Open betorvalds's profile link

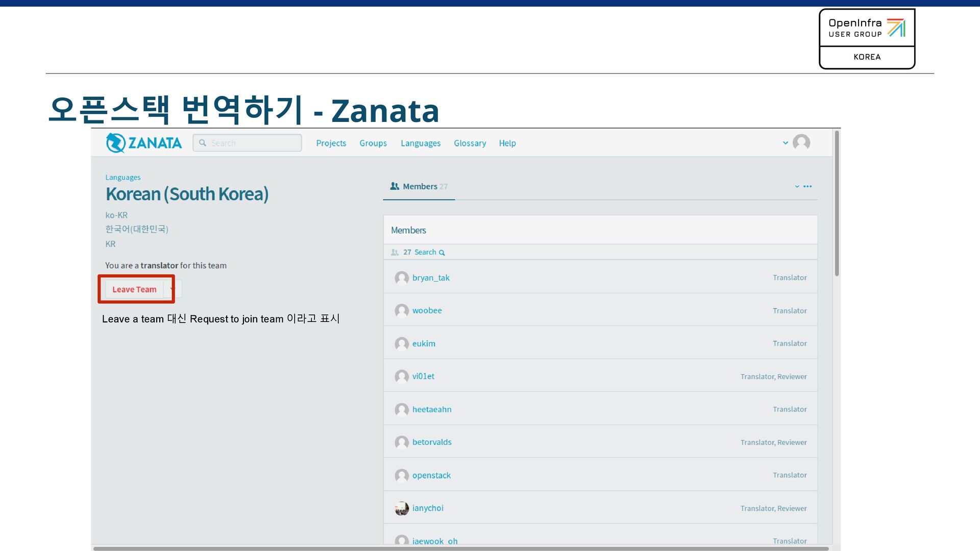coord(432,442)
